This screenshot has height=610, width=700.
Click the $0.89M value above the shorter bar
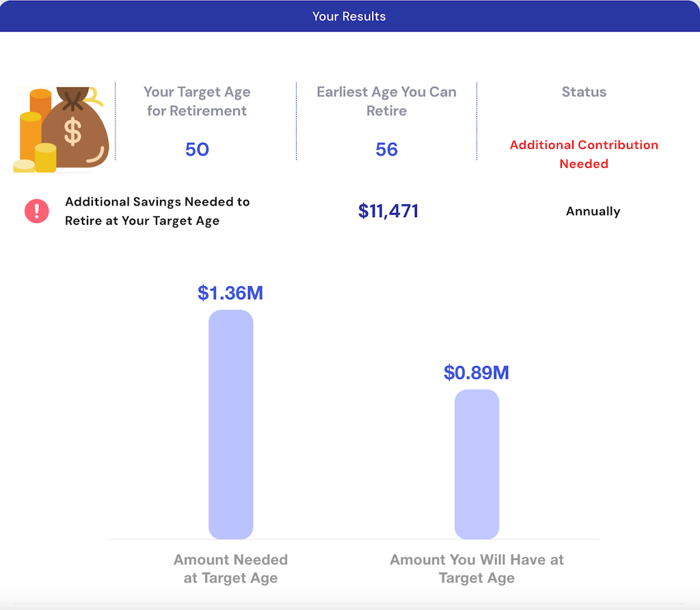pyautogui.click(x=476, y=373)
